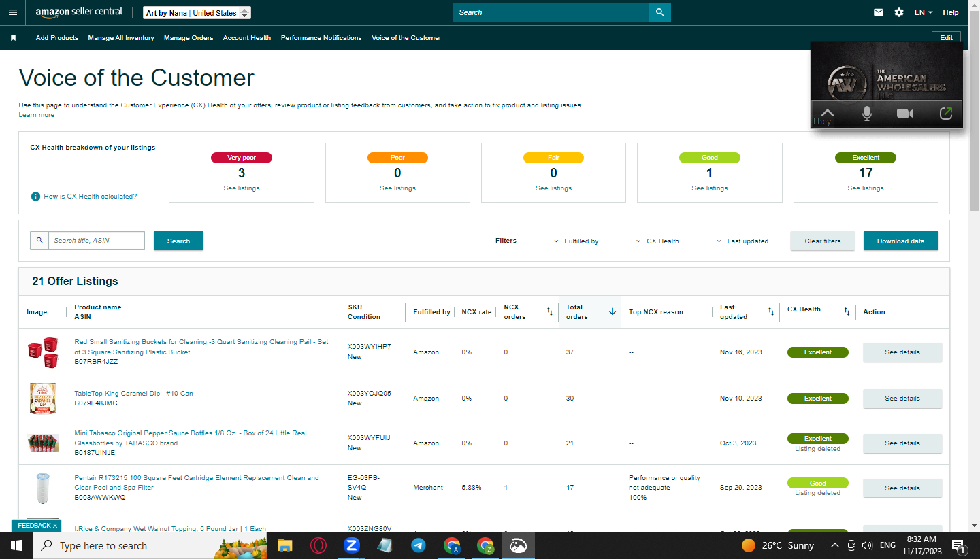Image resolution: width=980 pixels, height=559 pixels.
Task: See listings under Good
Action: point(710,188)
